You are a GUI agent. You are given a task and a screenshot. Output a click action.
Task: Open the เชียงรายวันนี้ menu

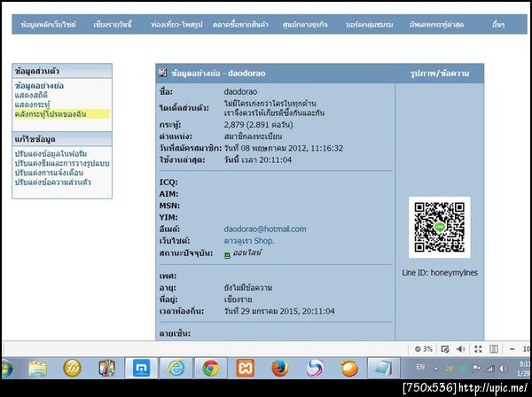click(x=113, y=25)
